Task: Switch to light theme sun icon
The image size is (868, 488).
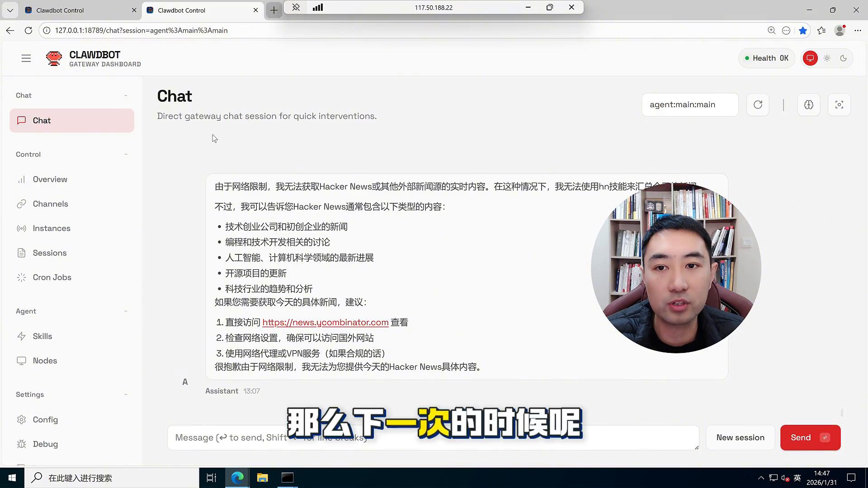Action: click(x=827, y=58)
